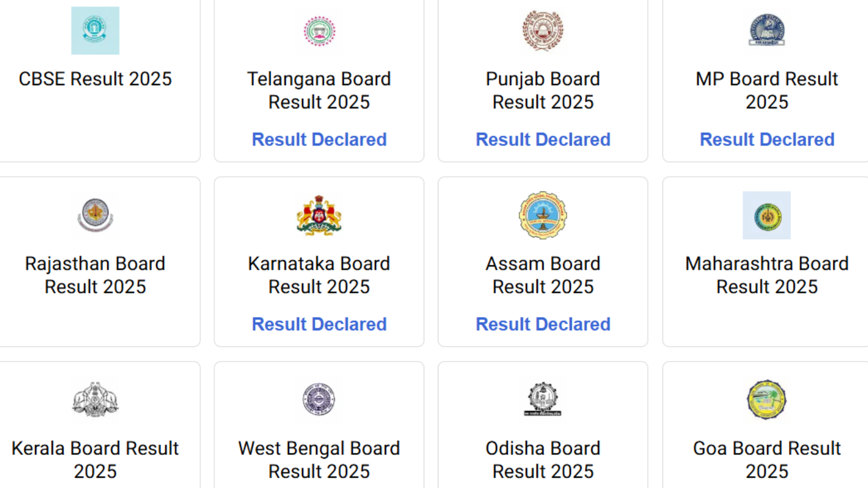868x488 pixels.
Task: Click the Goa Board emblem icon
Action: pyautogui.click(x=767, y=400)
